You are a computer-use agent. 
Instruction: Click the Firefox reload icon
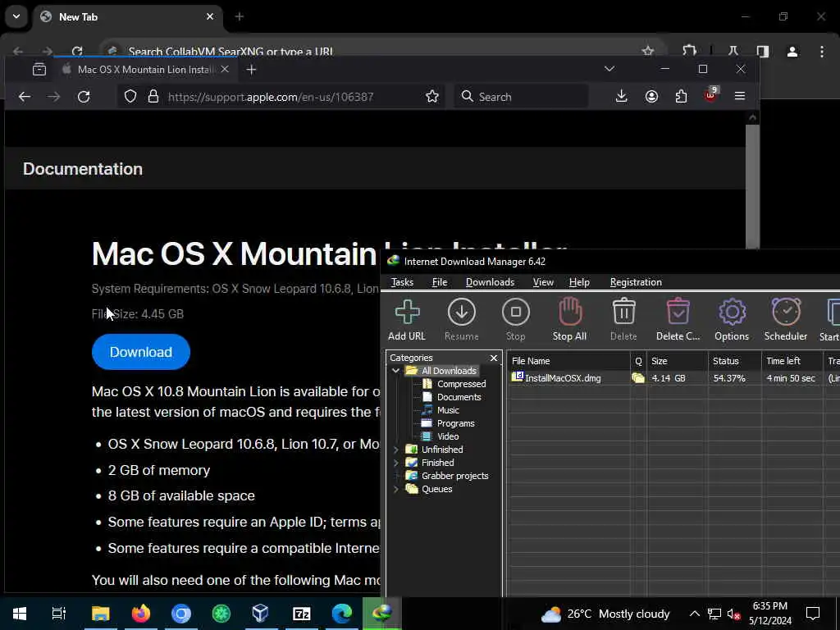coord(84,97)
